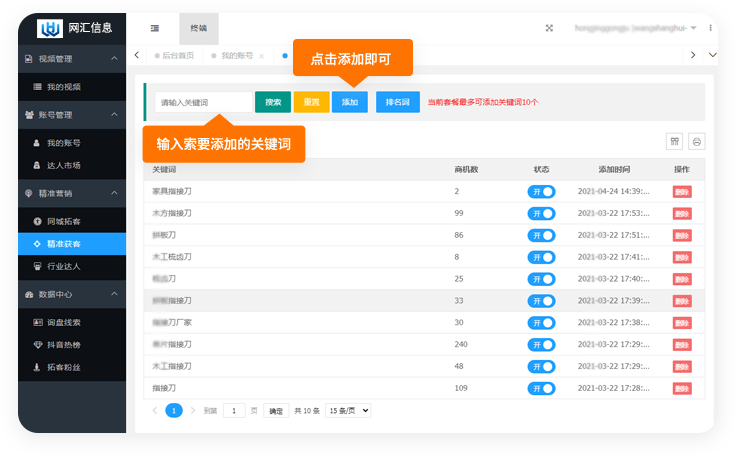The height and width of the screenshot is (456, 736).
Task: Open the column filter icon above table
Action: [675, 141]
